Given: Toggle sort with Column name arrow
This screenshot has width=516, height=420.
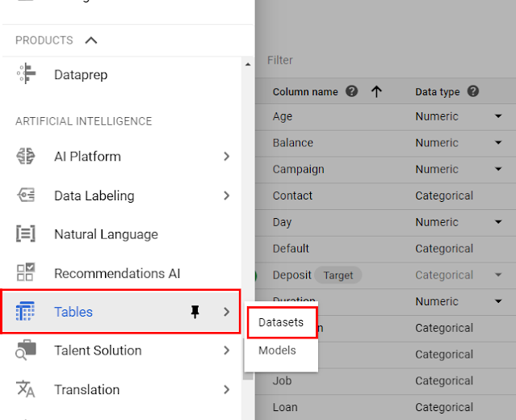Looking at the screenshot, I should 376,91.
